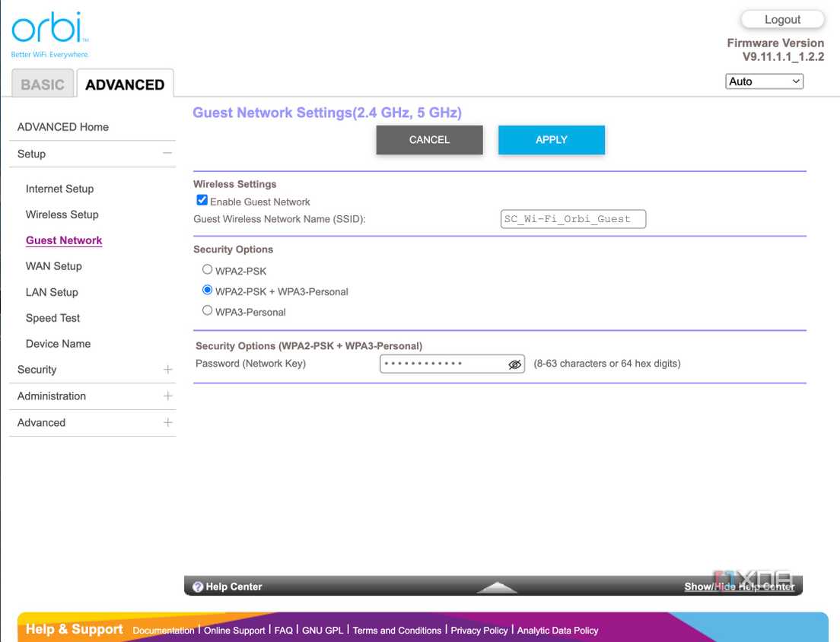Open Wireless Setup page
The height and width of the screenshot is (642, 840).
pos(62,215)
